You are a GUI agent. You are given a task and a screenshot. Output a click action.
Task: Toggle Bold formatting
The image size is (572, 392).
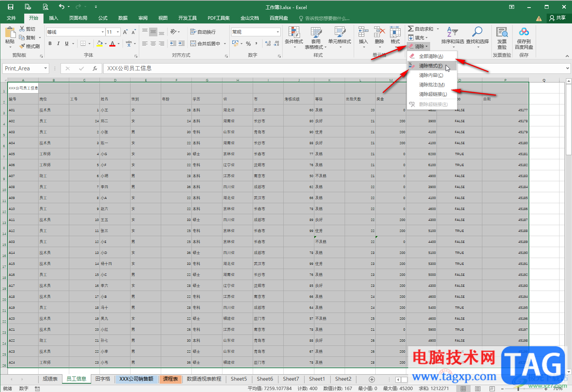pos(50,44)
